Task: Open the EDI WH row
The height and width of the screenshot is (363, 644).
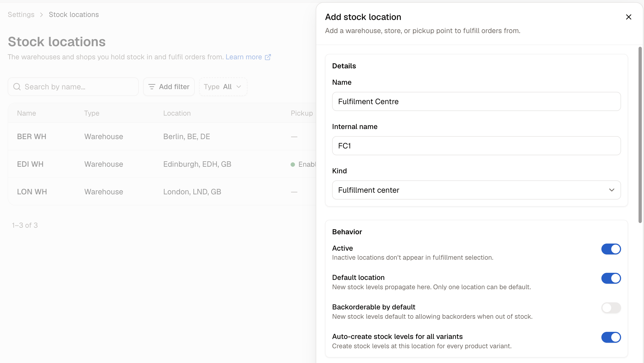Action: (162, 164)
